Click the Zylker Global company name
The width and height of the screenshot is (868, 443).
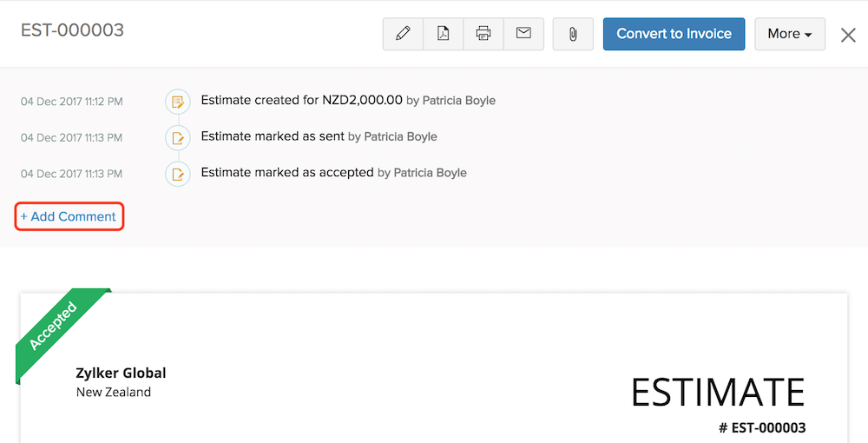coord(121,373)
